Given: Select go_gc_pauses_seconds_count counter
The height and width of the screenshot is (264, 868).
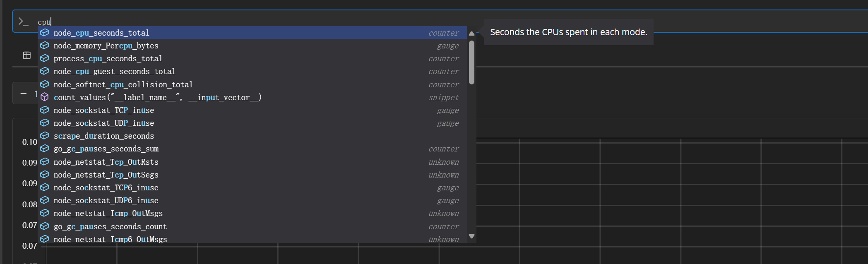Looking at the screenshot, I should [252, 226].
